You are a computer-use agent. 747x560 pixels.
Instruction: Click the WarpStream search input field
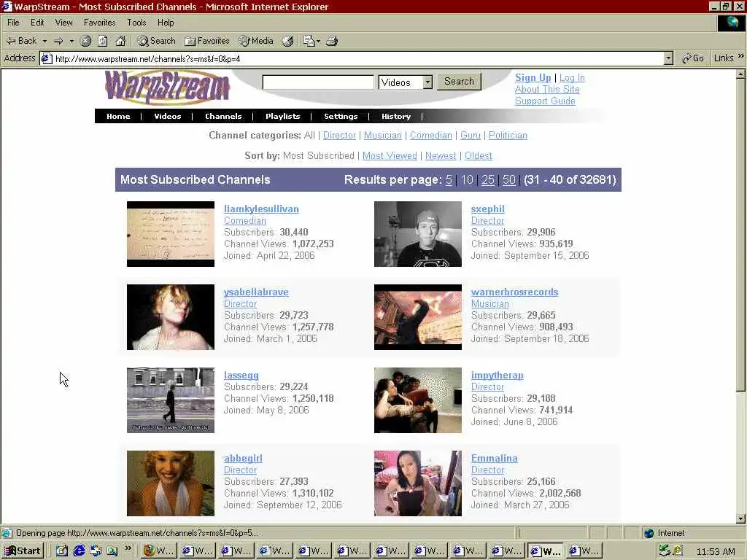pos(318,82)
